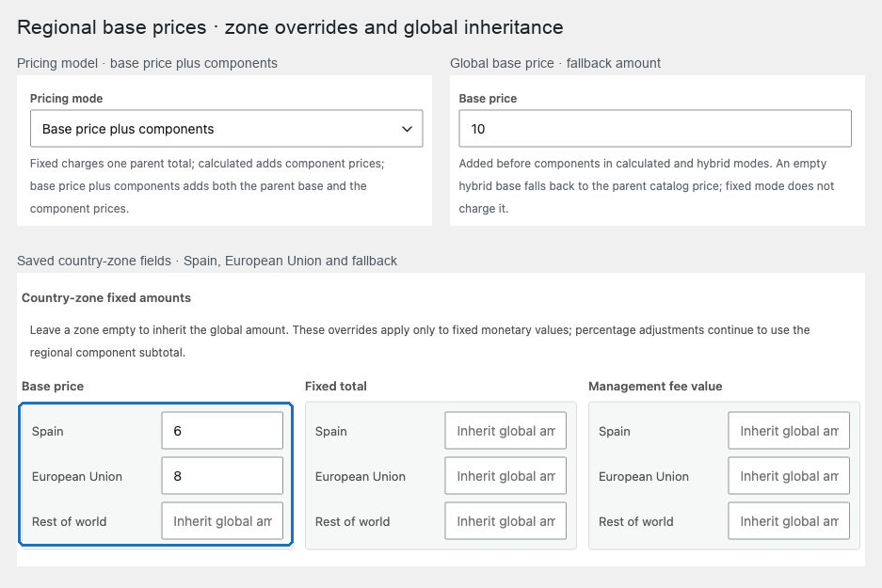The width and height of the screenshot is (882, 588).
Task: Click 'Saved country-zone fields' section heading
Action: pyautogui.click(x=207, y=261)
